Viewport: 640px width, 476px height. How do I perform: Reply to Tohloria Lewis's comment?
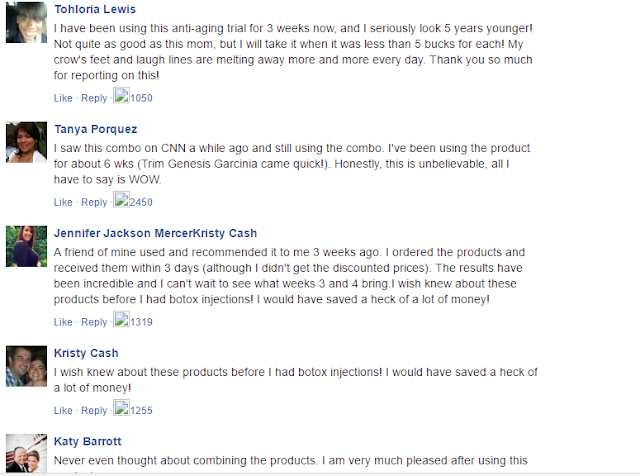(94, 98)
